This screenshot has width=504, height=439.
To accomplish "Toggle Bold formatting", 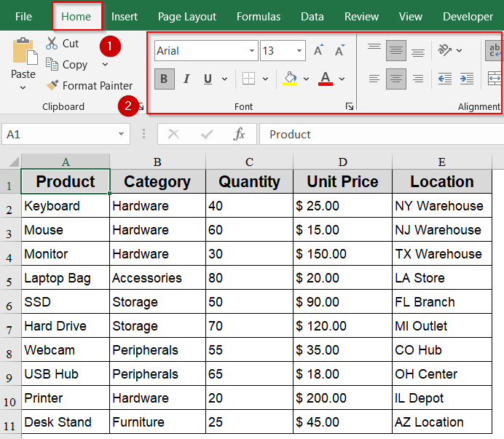I will [165, 79].
